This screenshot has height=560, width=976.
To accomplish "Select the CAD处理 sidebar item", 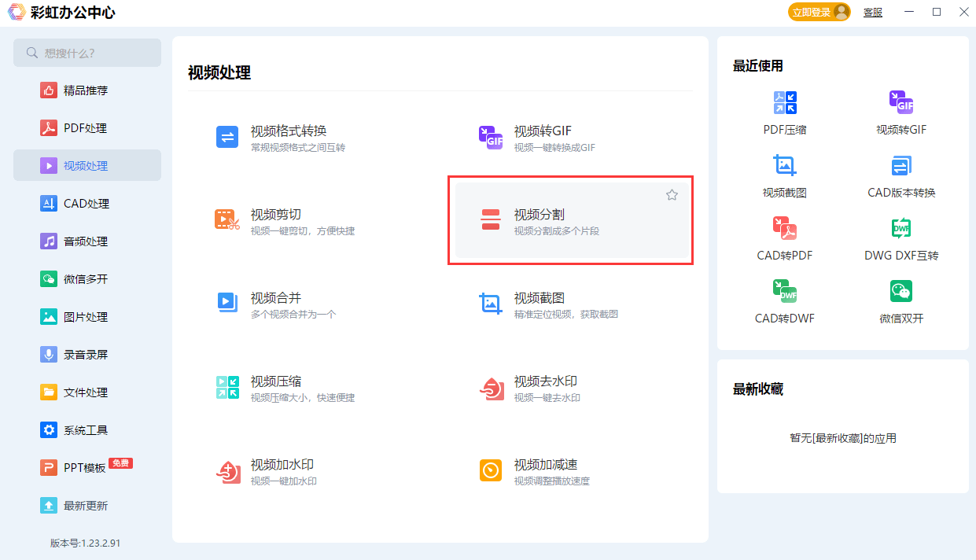I will pos(87,203).
